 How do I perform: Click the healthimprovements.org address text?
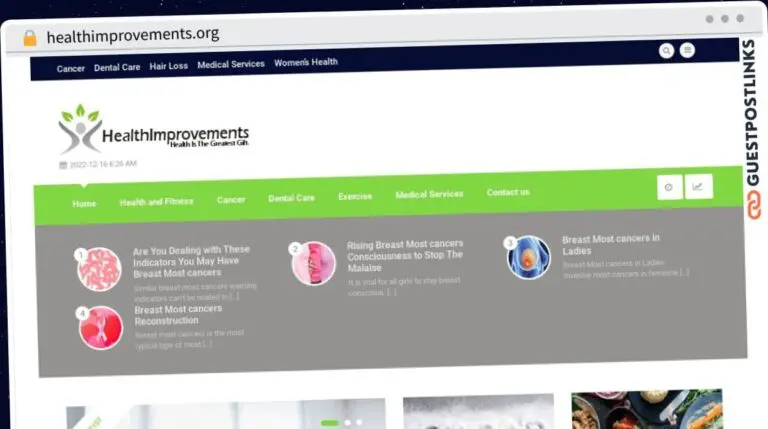coord(133,35)
